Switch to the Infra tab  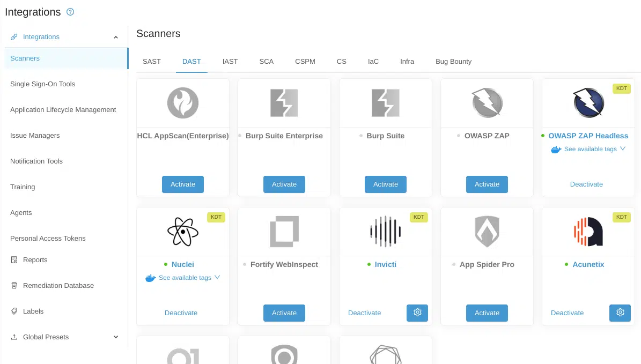click(407, 62)
